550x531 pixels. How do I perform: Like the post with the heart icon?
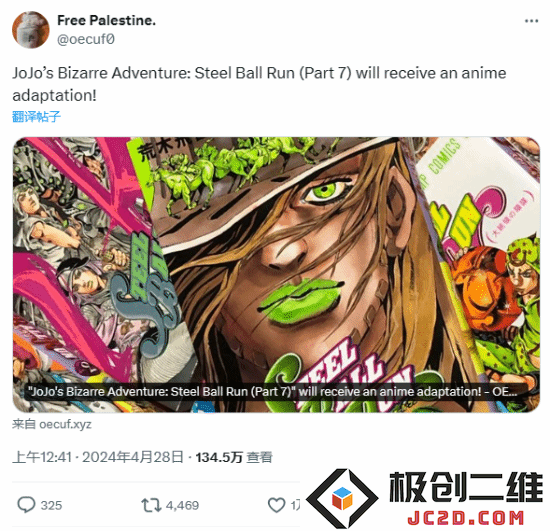276,505
